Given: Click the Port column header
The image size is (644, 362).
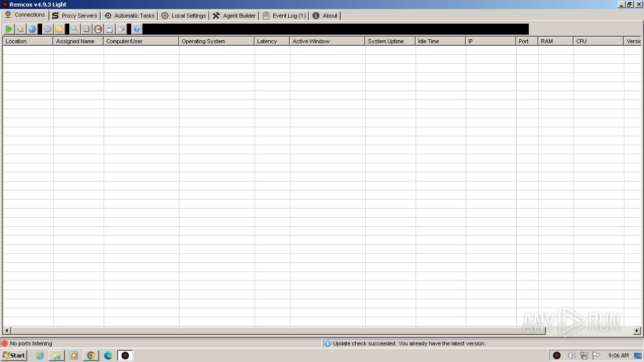Looking at the screenshot, I should click(x=527, y=41).
